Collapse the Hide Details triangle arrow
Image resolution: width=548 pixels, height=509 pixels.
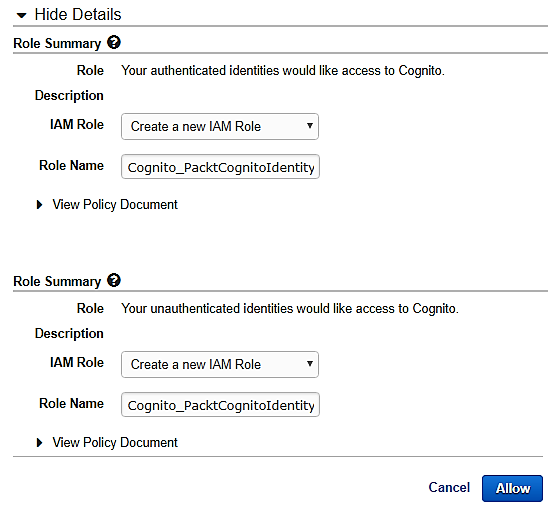tap(22, 15)
